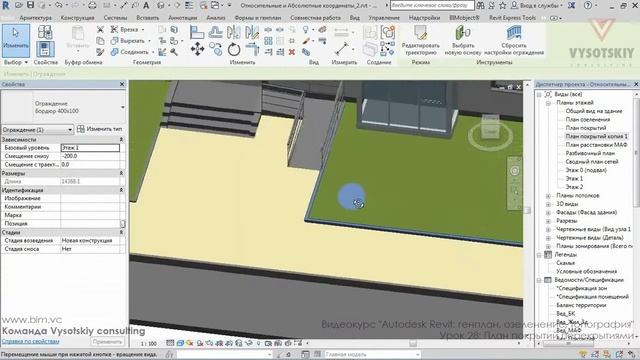Open the Главная модель dropdown in status bar
640x360 pixels.
pyautogui.click(x=417, y=354)
